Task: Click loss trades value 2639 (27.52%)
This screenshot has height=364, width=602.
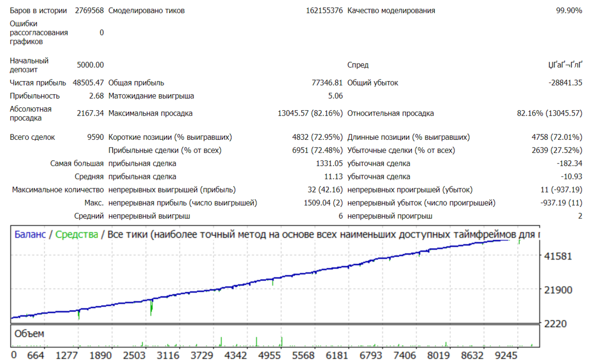Action: coord(557,150)
